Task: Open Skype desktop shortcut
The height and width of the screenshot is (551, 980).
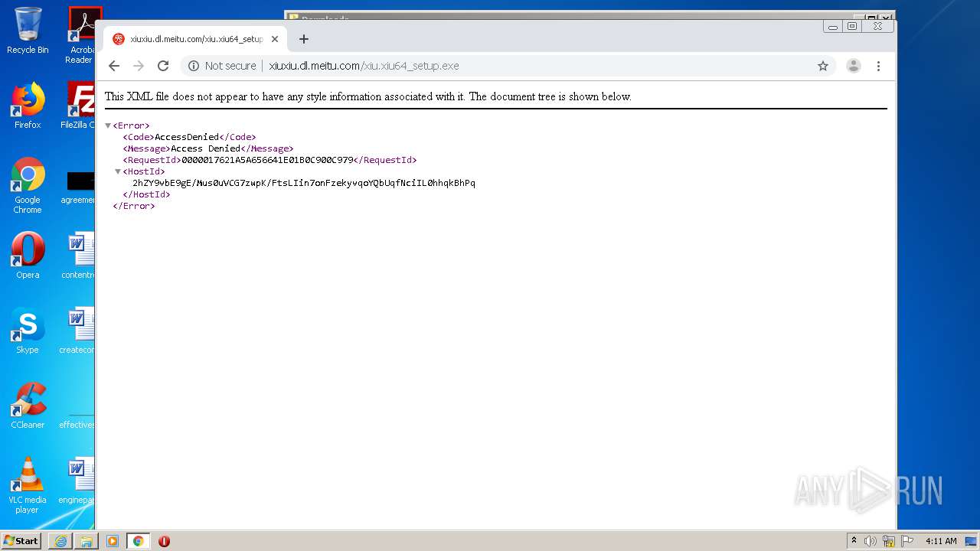Action: pos(28,331)
